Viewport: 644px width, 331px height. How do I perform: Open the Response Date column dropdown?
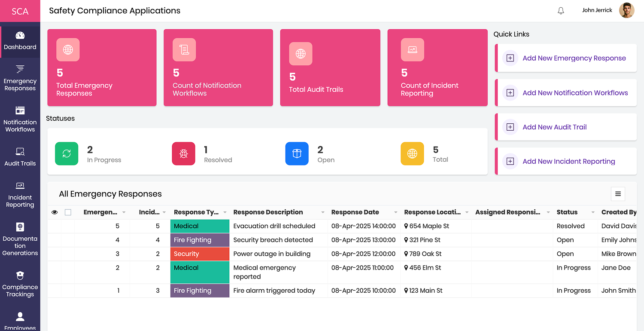395,212
